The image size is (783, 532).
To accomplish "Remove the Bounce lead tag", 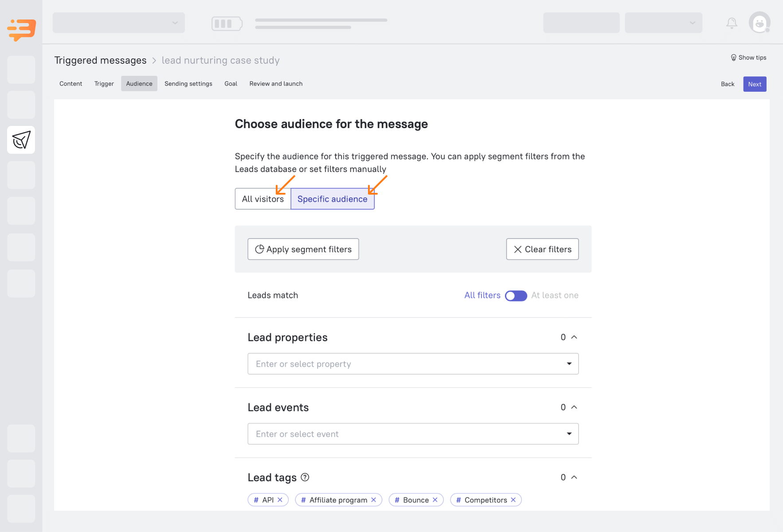I will click(x=435, y=500).
